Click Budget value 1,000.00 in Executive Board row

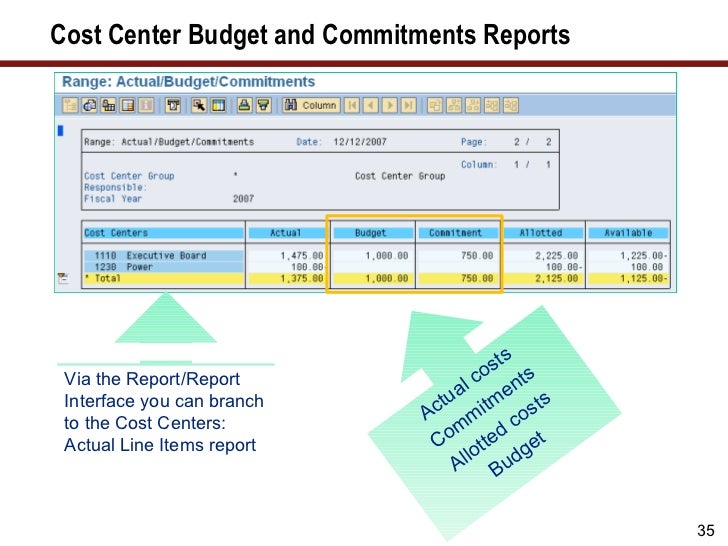387,255
